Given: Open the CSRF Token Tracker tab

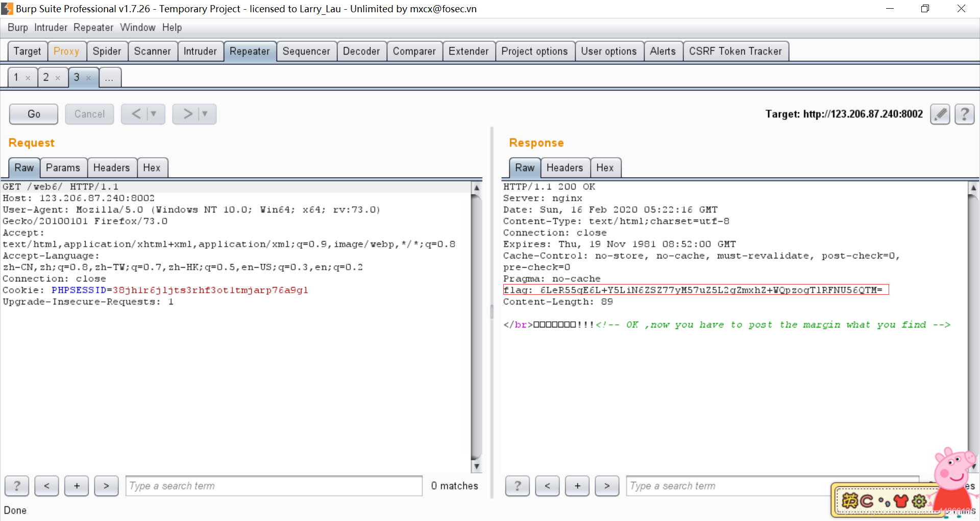Looking at the screenshot, I should pos(736,51).
